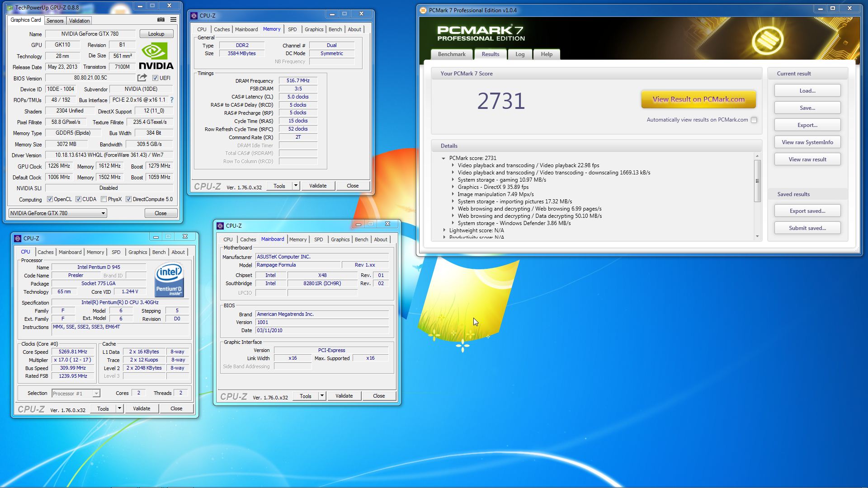Expand the Lightweight score N/A node
This screenshot has width=868, height=488.
coord(444,230)
